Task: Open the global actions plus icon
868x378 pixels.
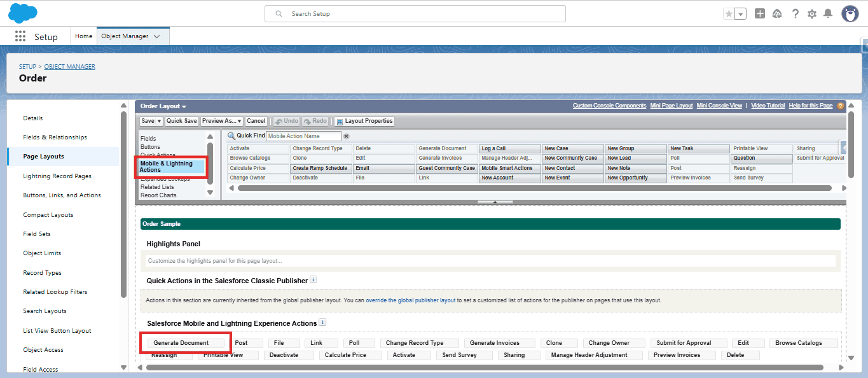Action: tap(760, 13)
